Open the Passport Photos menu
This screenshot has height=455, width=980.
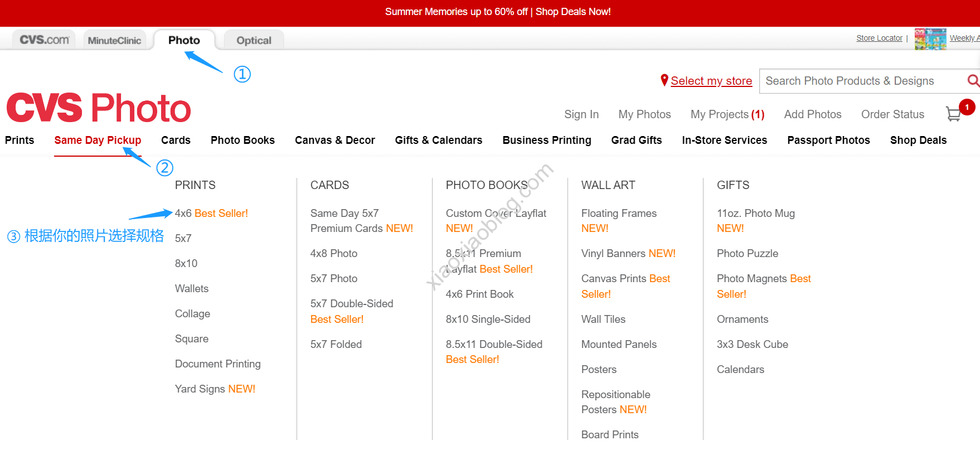coord(828,140)
